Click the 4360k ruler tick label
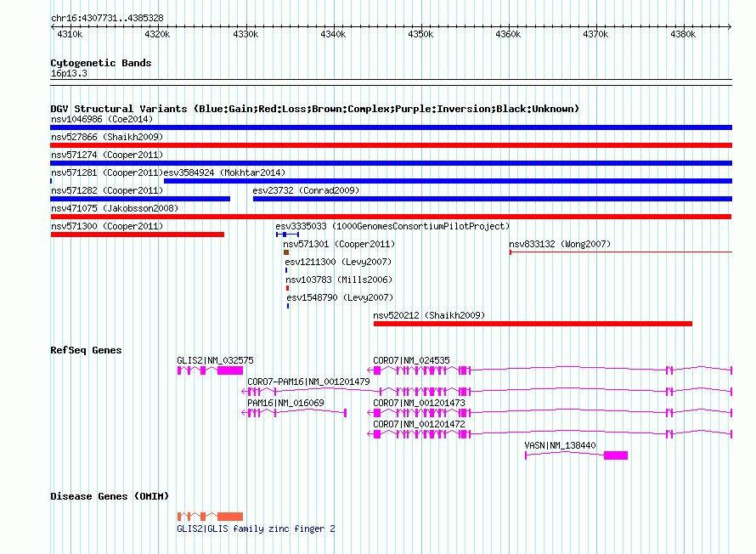The height and width of the screenshot is (554, 756). 508,34
